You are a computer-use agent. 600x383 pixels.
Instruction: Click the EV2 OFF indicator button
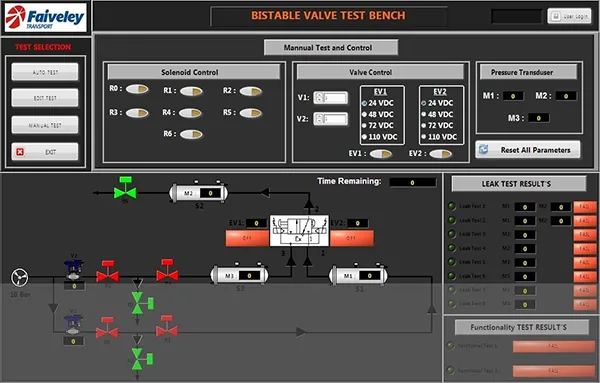(x=352, y=238)
